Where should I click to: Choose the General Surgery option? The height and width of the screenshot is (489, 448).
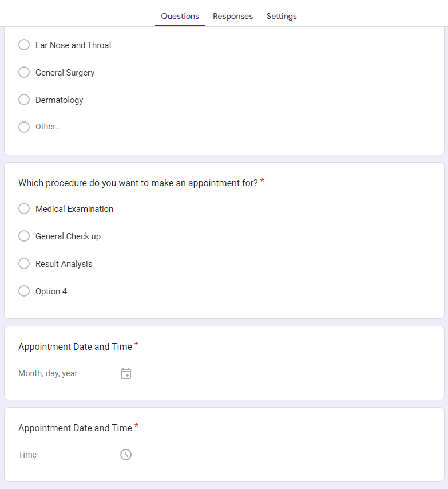pyautogui.click(x=24, y=72)
